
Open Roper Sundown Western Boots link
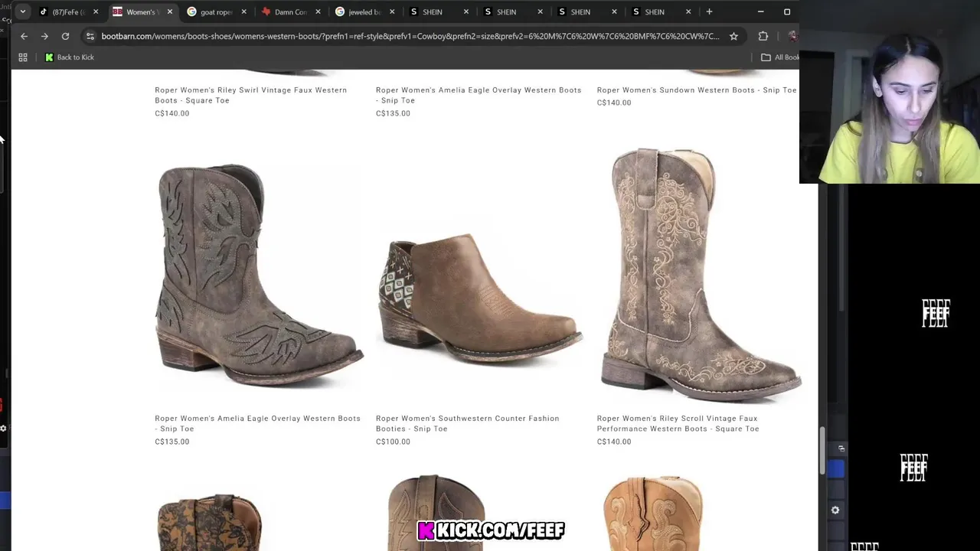697,90
